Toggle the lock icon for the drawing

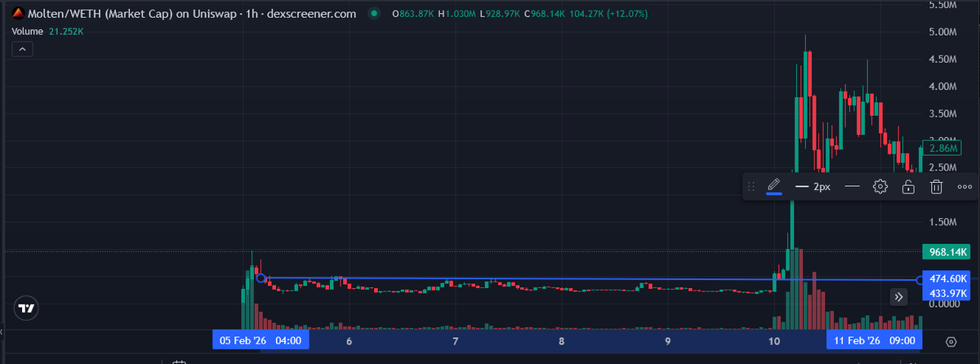[907, 187]
